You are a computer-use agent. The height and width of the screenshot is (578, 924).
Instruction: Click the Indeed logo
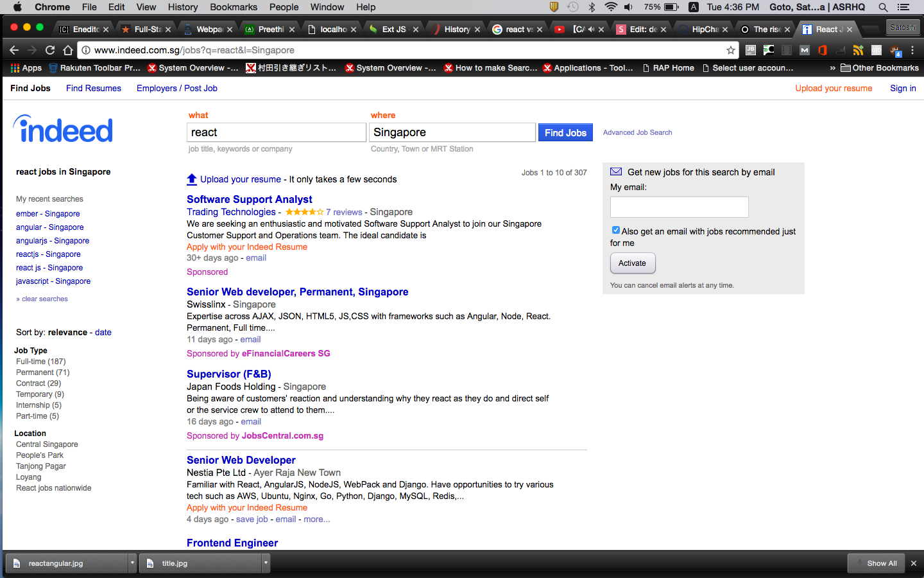[x=63, y=129]
